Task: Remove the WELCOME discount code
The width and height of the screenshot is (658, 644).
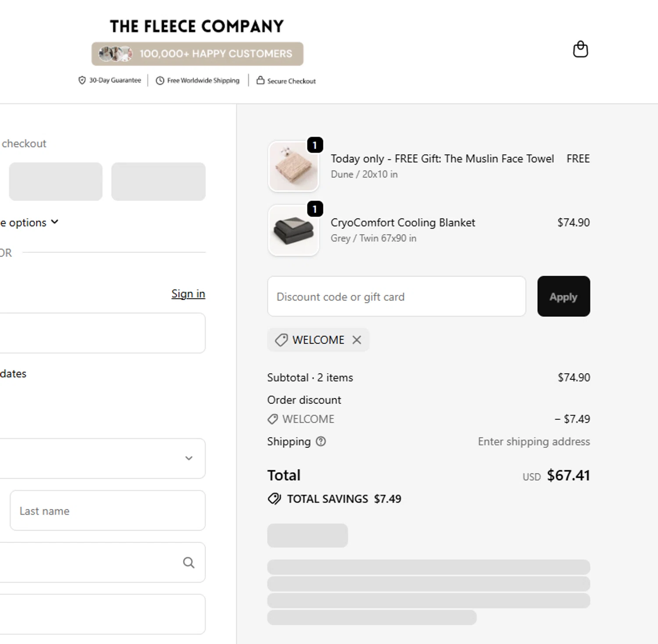Action: coord(357,340)
